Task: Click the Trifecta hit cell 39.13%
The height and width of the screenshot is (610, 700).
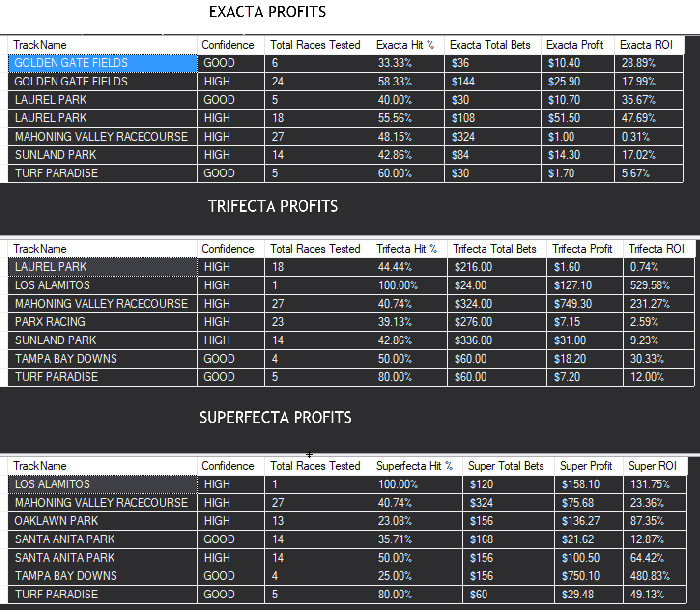Action: (409, 322)
